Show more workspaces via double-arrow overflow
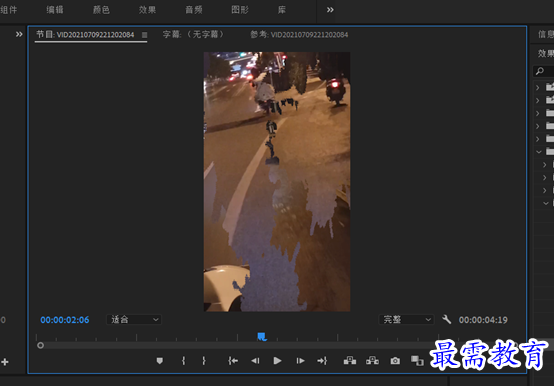 [330, 10]
